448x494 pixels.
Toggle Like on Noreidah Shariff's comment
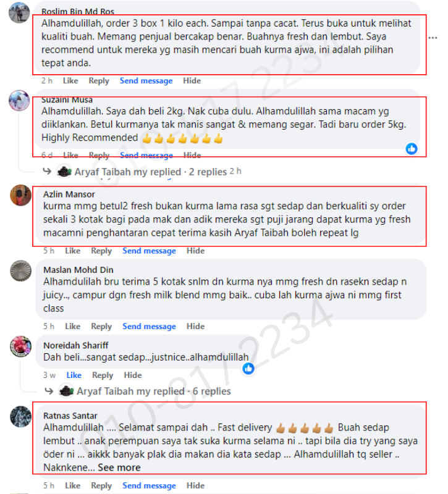coord(74,375)
